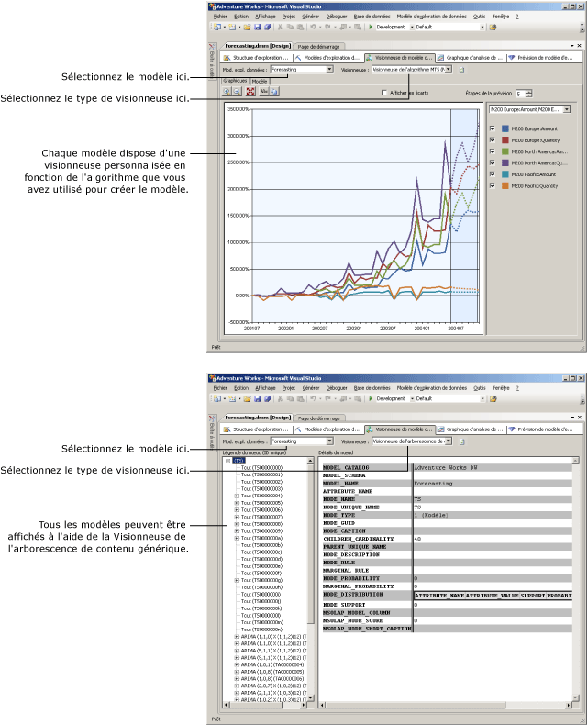Click blue swatch for M200 Europe:Amount
This screenshot has width=588, height=725.
[x=505, y=128]
